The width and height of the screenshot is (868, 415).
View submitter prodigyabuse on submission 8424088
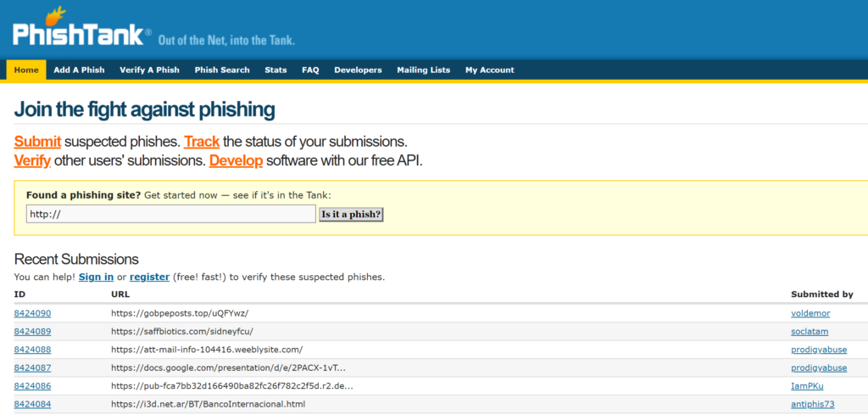(819, 350)
